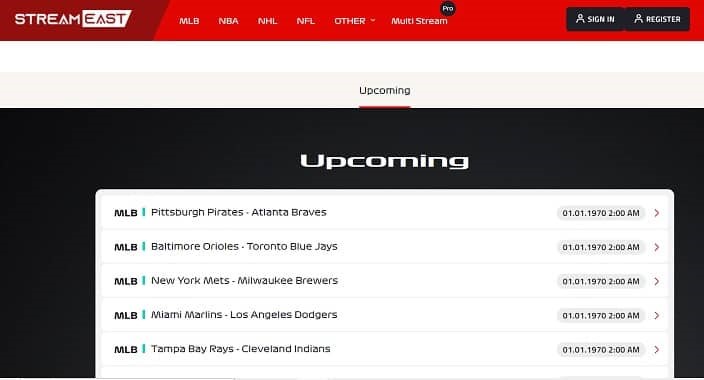
Task: Click the Register user icon
Action: (x=638, y=18)
